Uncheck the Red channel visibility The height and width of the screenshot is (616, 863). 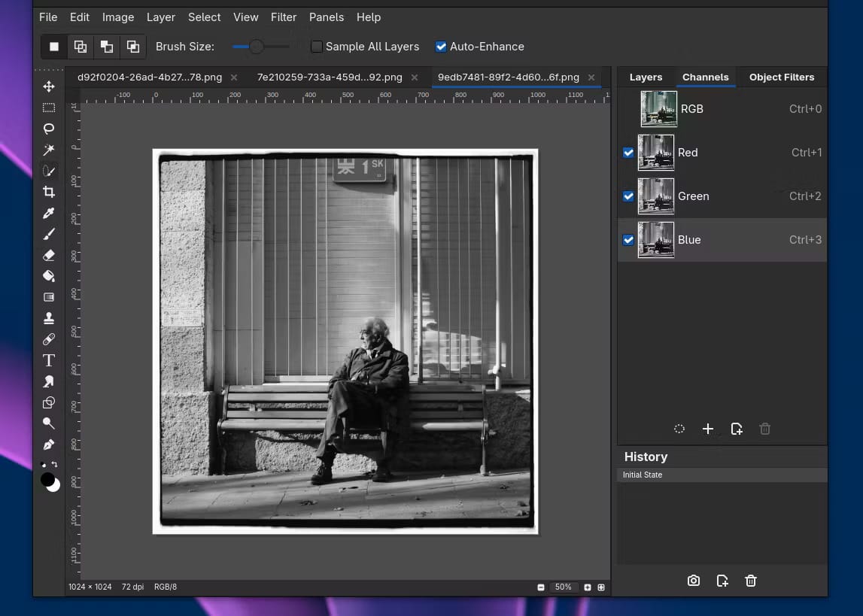point(628,153)
